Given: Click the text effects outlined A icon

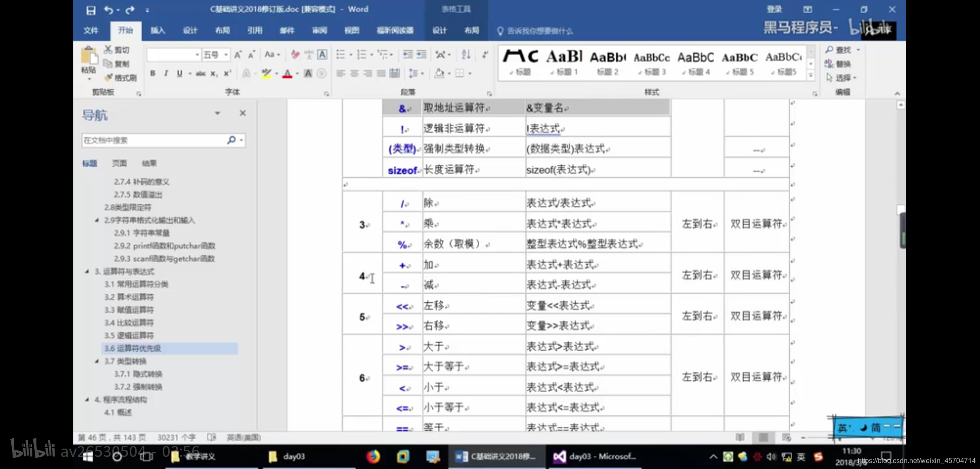Looking at the screenshot, I should [246, 73].
